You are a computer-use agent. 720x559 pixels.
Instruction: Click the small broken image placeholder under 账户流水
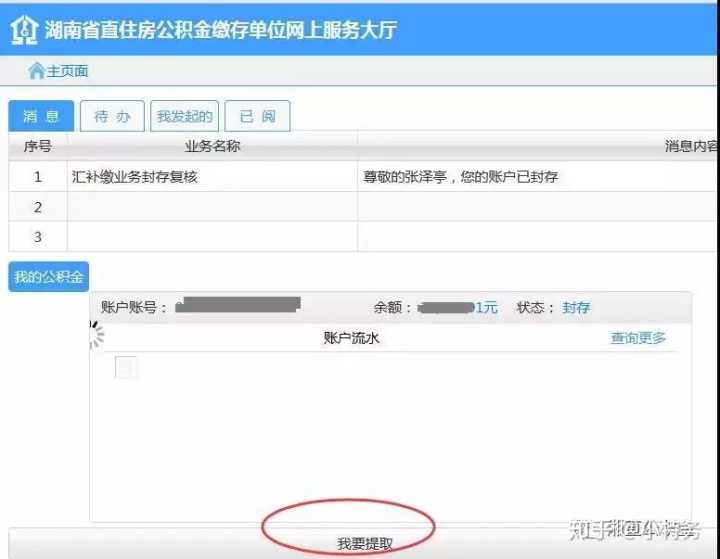(125, 367)
